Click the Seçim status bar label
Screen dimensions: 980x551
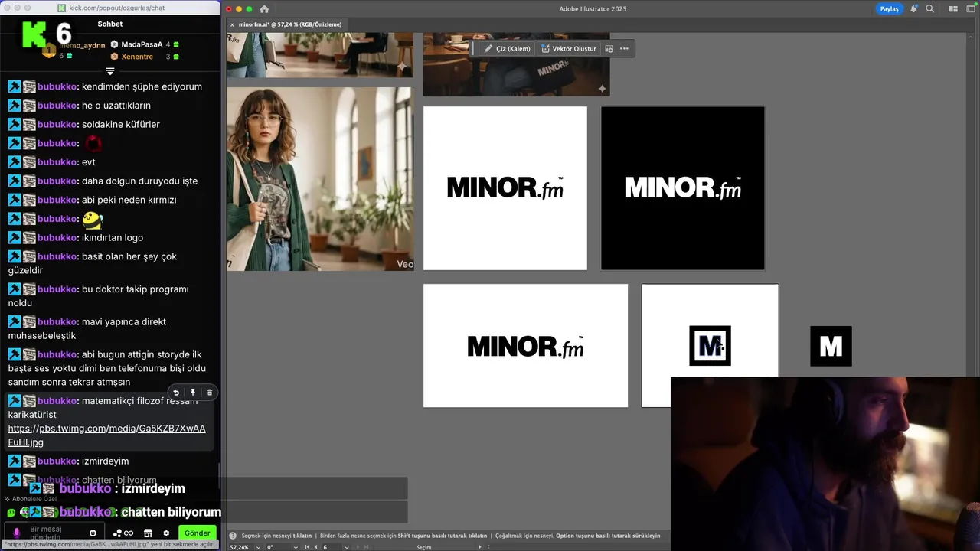tap(423, 547)
